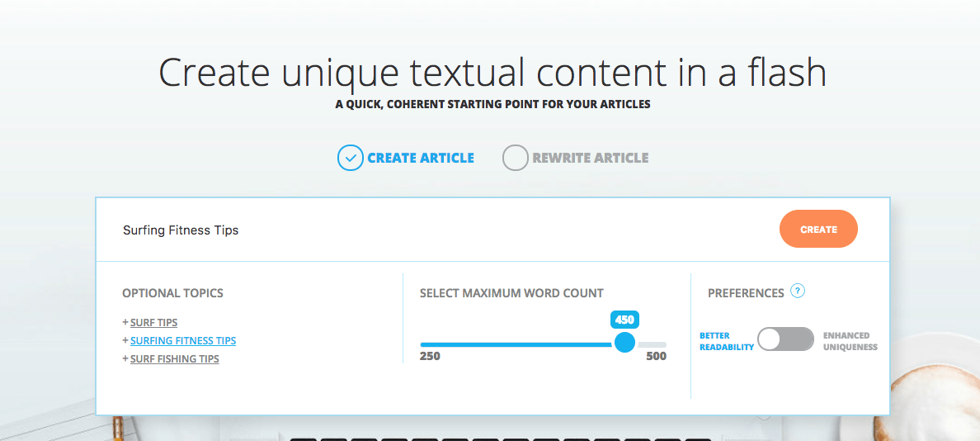Click the grey slider track end near 500

(x=653, y=344)
